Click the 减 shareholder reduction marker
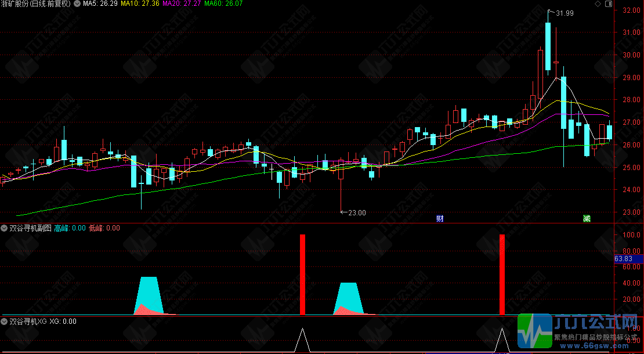The height and width of the screenshot is (354, 644). click(587, 218)
